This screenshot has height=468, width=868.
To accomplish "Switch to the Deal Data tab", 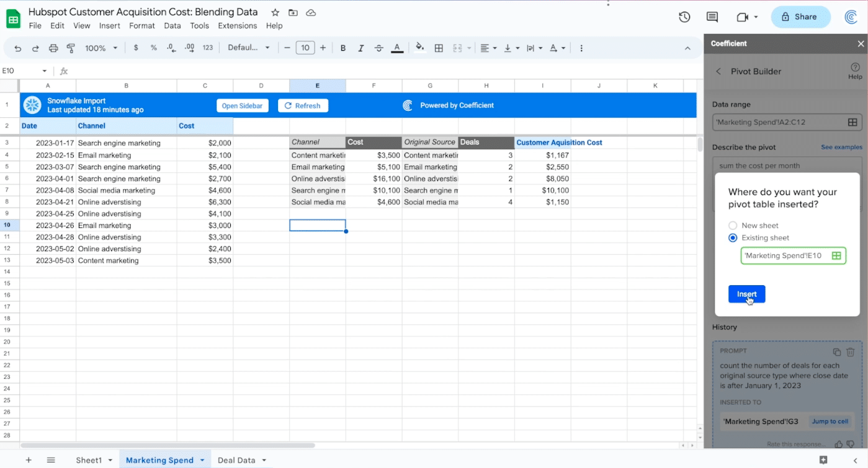I will tap(236, 460).
